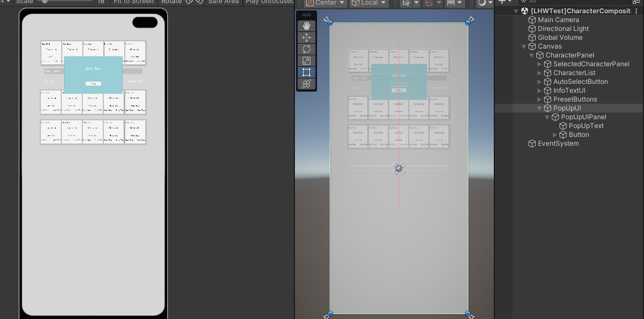Click the ruler snapping icon
Screen dimensions: 644x319
[451, 2]
